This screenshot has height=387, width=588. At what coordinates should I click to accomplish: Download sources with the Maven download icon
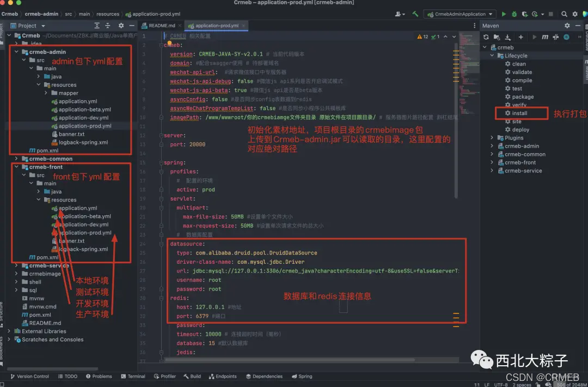(508, 37)
